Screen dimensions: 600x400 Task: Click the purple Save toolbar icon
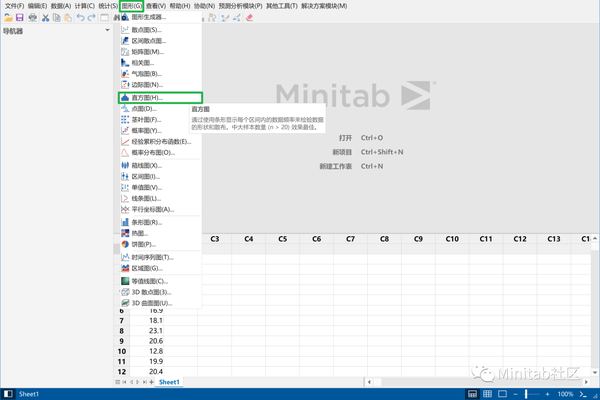coord(20,18)
